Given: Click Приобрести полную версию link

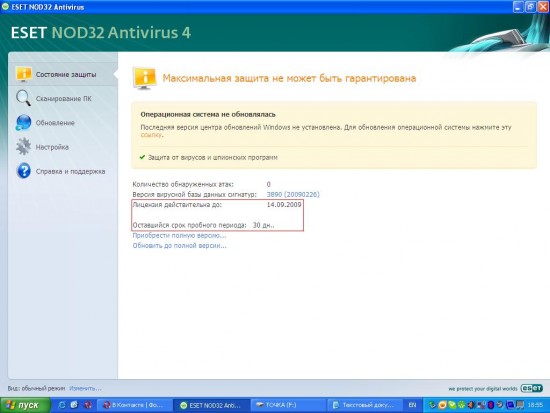Looking at the screenshot, I should [179, 235].
